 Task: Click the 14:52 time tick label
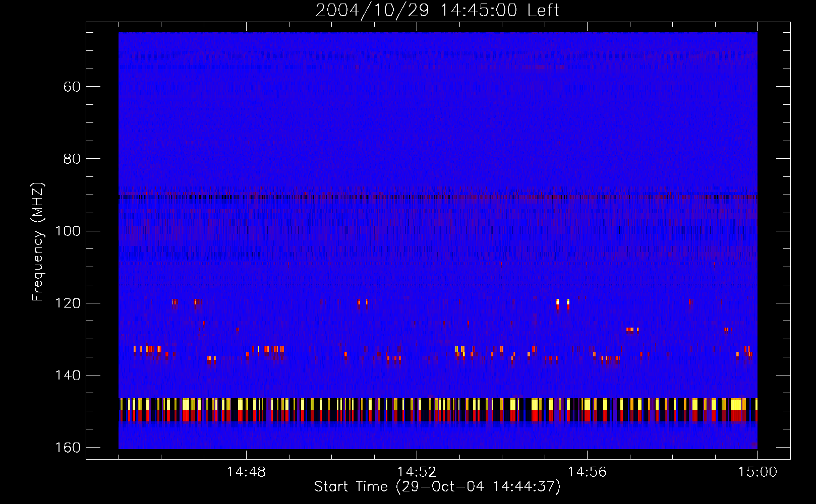point(417,472)
